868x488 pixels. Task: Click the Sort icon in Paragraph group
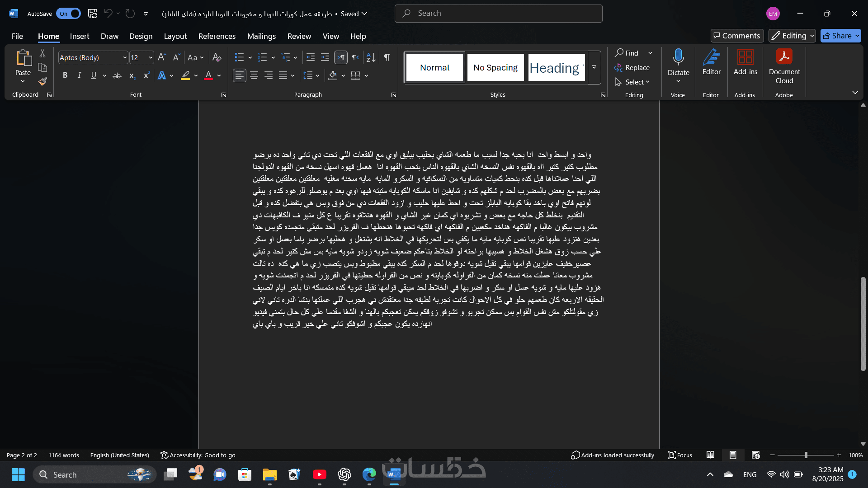click(371, 57)
